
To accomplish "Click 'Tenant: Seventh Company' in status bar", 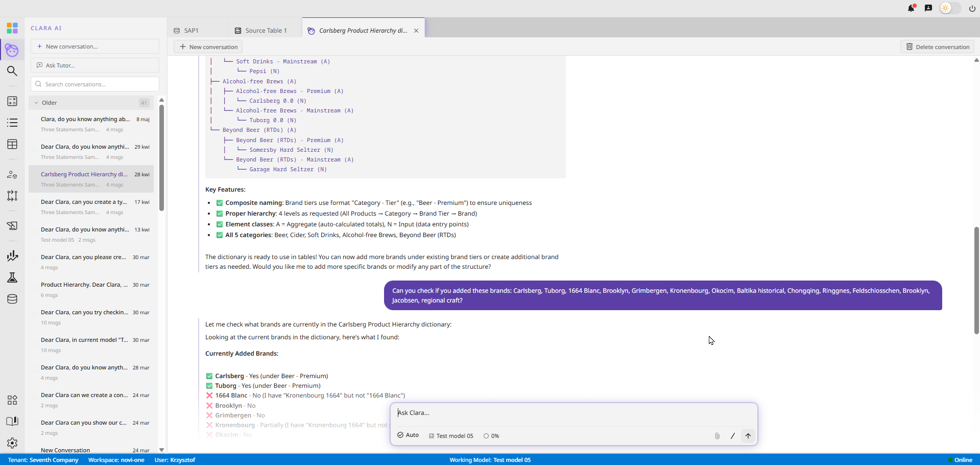I will point(43,460).
